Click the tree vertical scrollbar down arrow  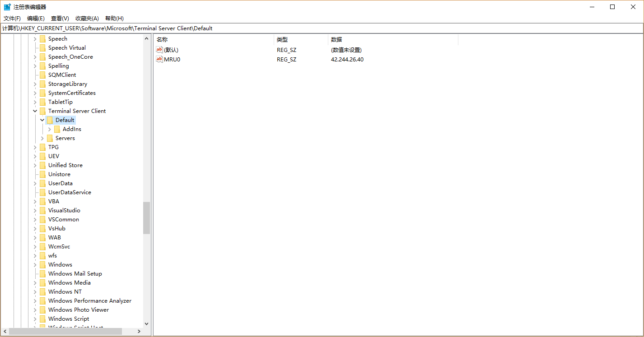click(x=146, y=324)
